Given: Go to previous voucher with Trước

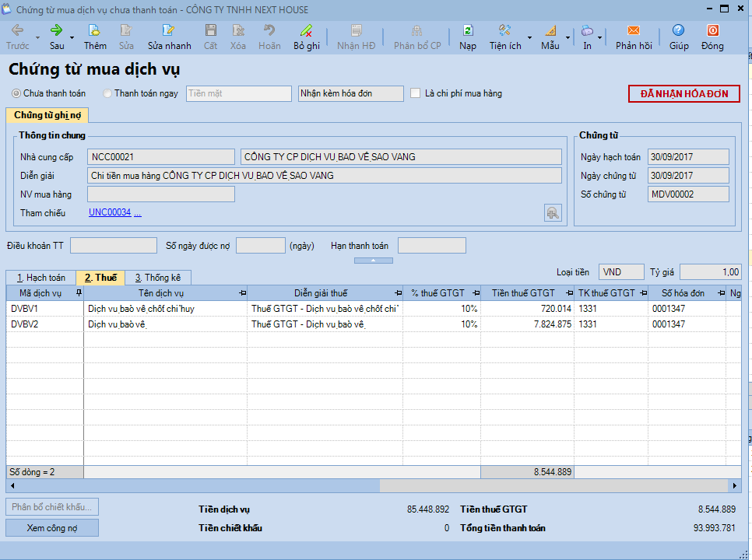Looking at the screenshot, I should 17,37.
